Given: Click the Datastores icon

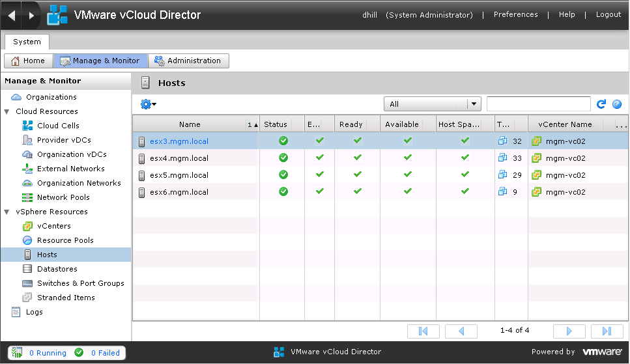Looking at the screenshot, I should pos(27,269).
